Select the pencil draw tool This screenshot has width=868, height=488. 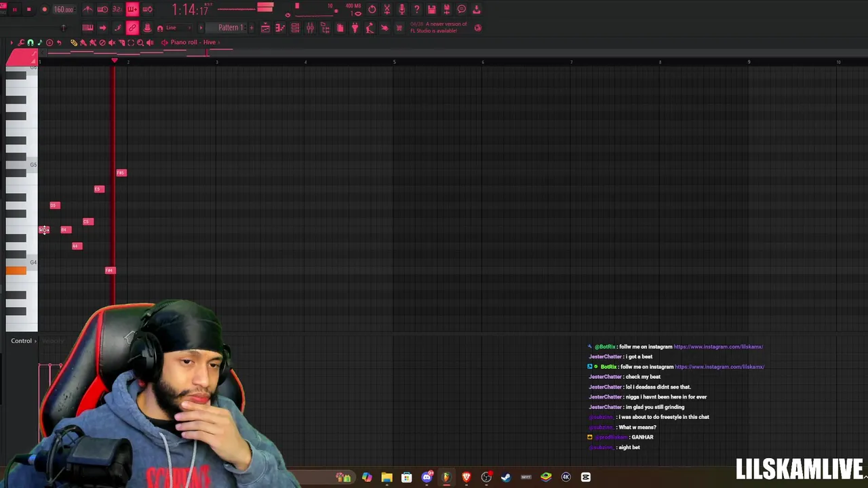click(74, 43)
